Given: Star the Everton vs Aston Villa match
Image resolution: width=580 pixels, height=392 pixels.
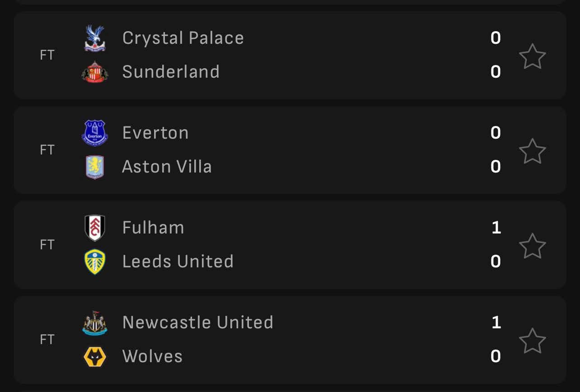Looking at the screenshot, I should pyautogui.click(x=533, y=151).
